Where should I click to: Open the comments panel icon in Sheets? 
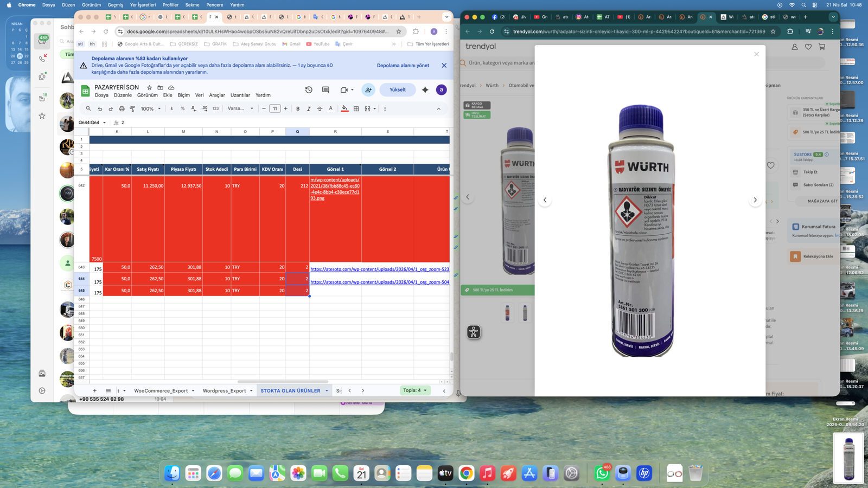[325, 89]
